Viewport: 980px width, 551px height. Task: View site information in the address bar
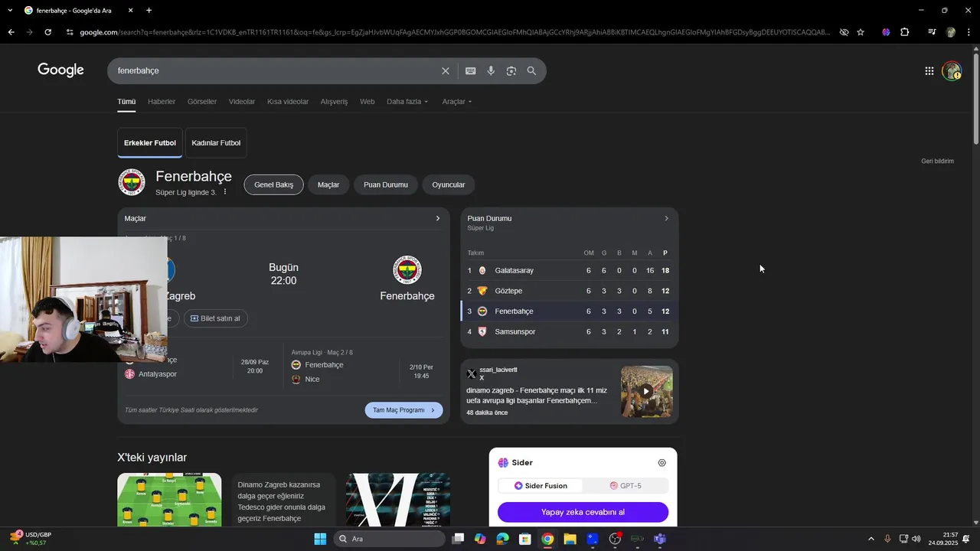[x=70, y=32]
